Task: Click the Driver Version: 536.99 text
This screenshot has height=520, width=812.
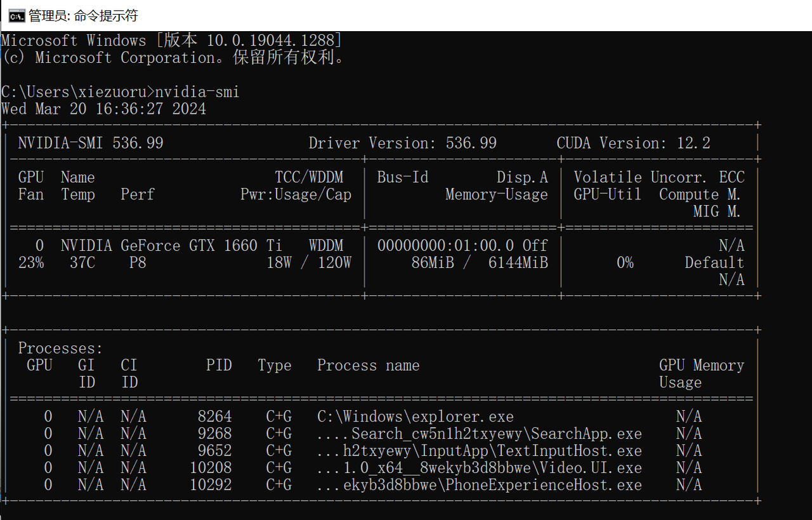Action: click(403, 143)
